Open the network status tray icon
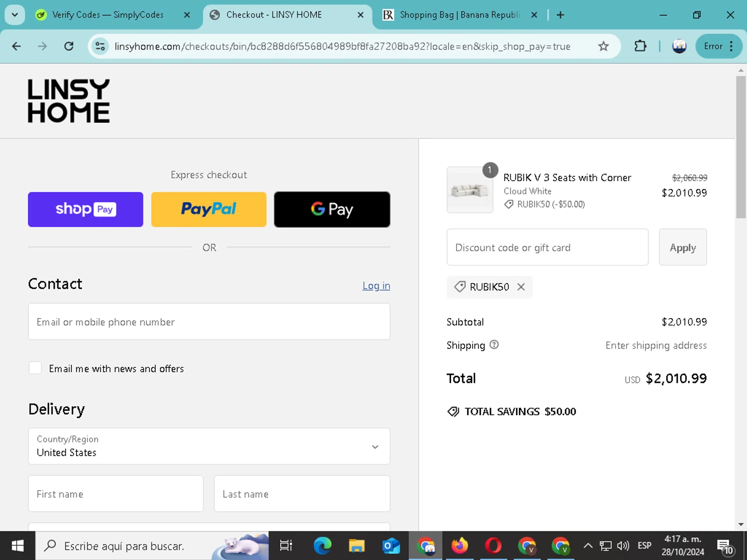 (x=606, y=546)
